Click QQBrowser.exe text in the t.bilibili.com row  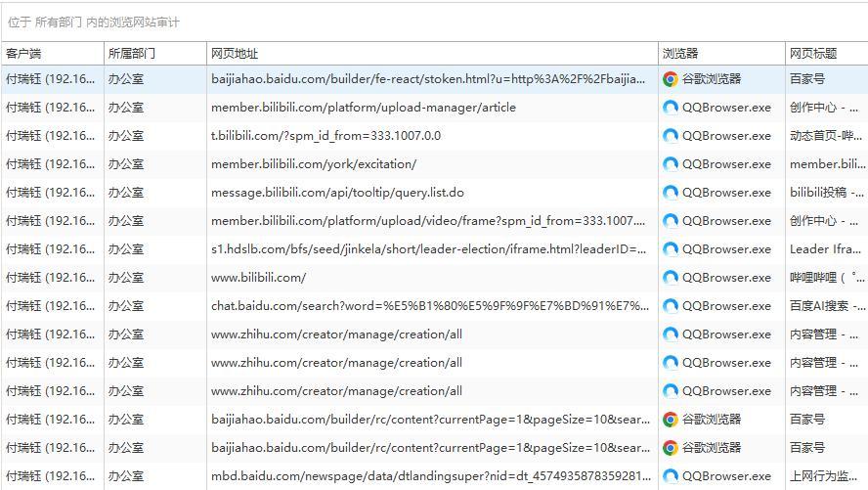pos(726,136)
